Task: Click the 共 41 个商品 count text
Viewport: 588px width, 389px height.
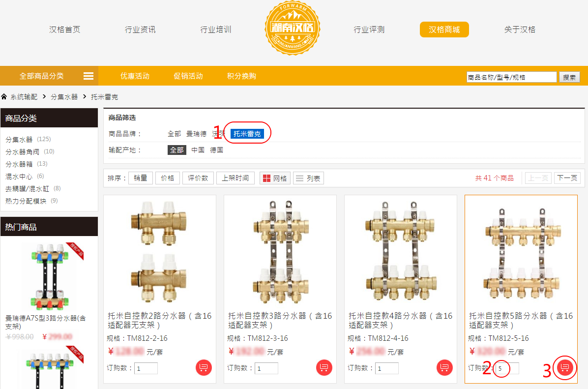Action: coord(494,178)
